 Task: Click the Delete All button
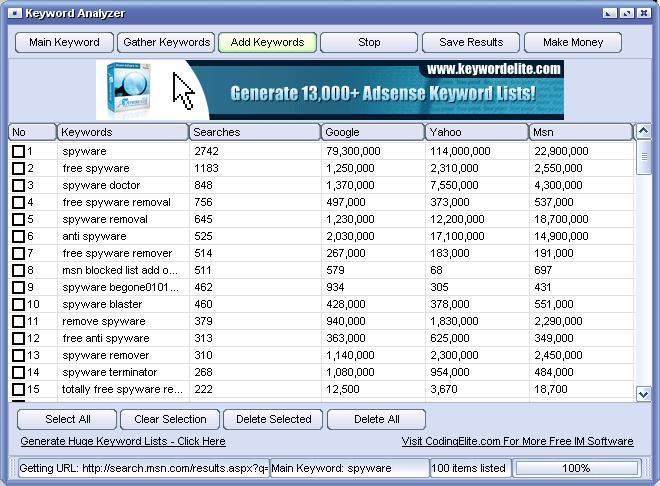point(376,420)
